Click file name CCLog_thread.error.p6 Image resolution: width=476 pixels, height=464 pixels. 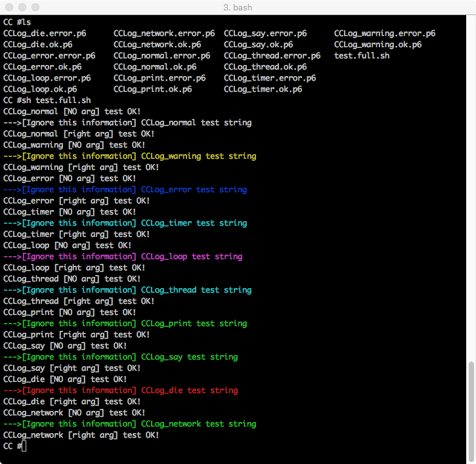pyautogui.click(x=272, y=56)
